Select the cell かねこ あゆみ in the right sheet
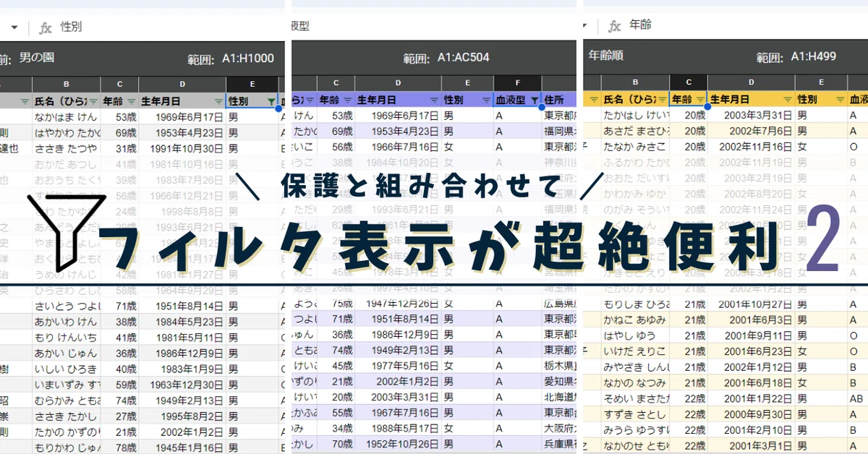 [635, 320]
